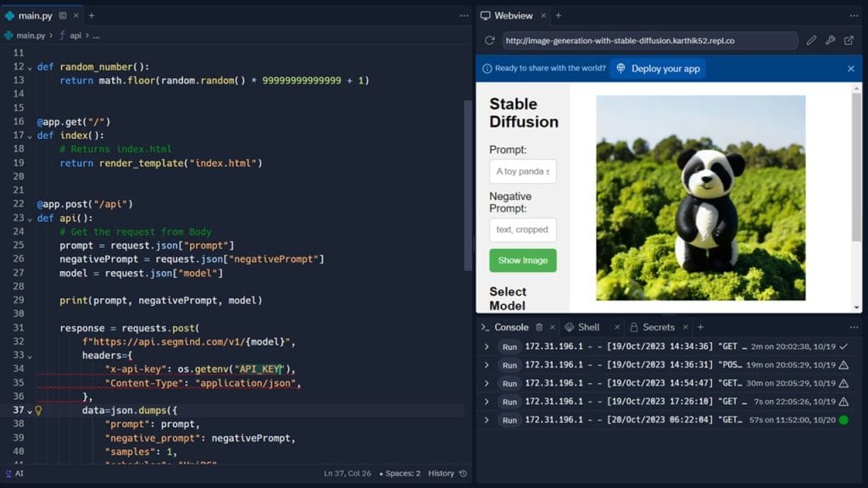Clear the Console using the trash icon
Screen dimensions: 868x488
tap(539, 327)
